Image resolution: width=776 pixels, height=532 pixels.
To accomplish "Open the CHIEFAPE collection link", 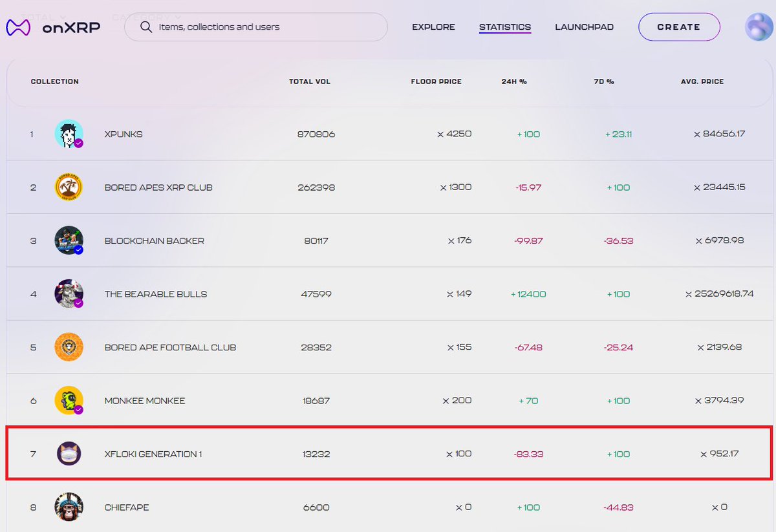I will pyautogui.click(x=127, y=507).
